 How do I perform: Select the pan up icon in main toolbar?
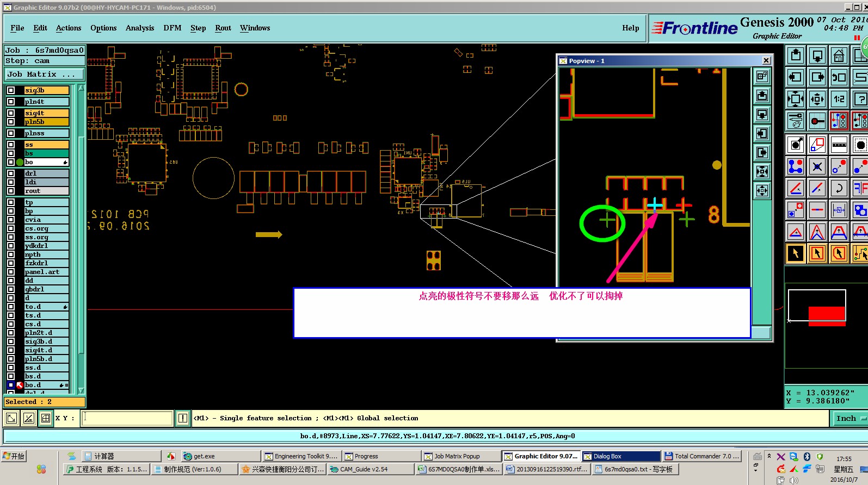(796, 55)
